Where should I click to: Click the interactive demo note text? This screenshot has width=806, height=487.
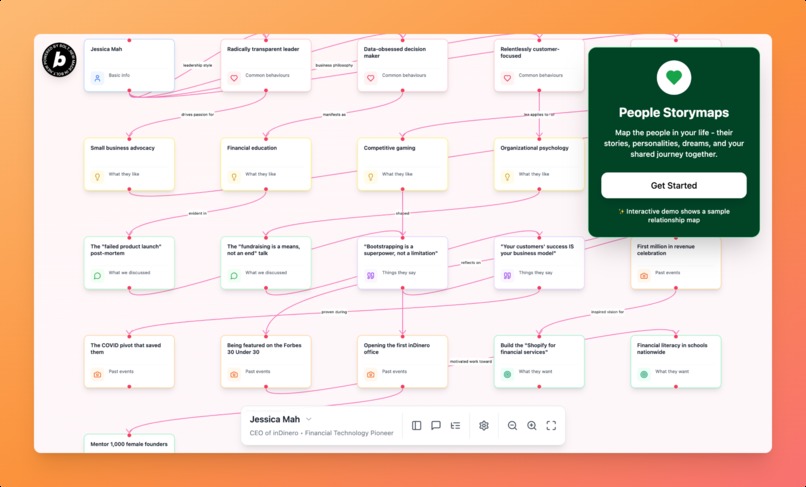coord(673,215)
